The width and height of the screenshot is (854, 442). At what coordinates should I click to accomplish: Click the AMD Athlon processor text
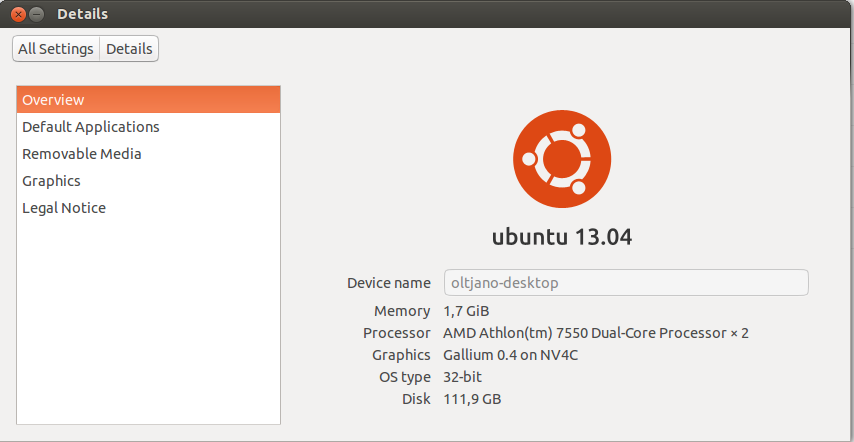(x=596, y=333)
